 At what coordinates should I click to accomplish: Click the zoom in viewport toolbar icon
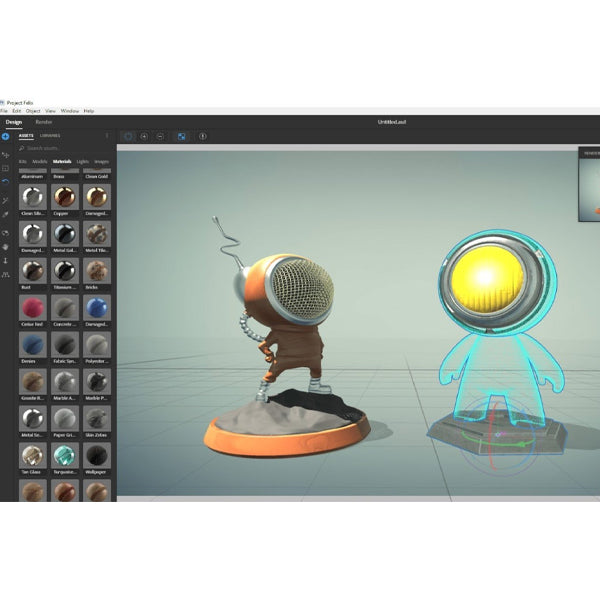point(144,136)
